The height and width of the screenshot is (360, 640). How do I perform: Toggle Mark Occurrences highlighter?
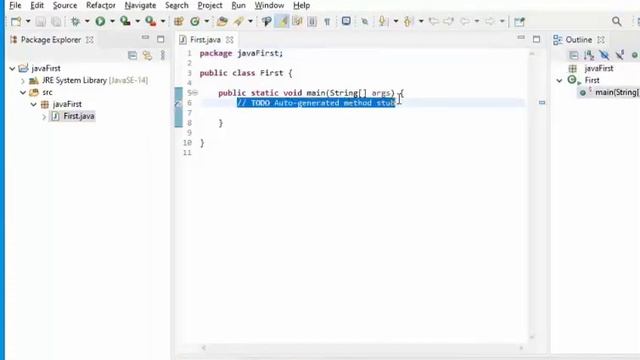coord(282,21)
